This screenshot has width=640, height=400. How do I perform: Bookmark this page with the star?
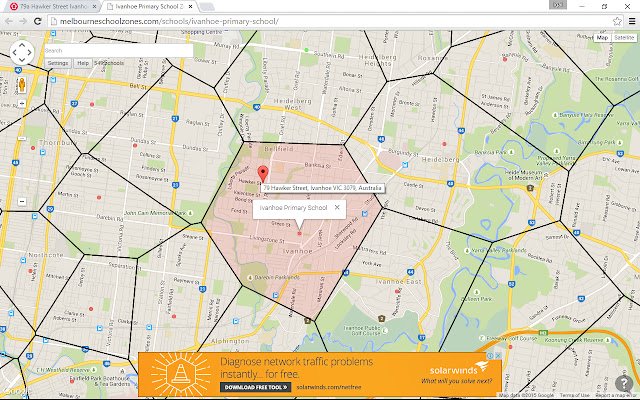point(617,21)
